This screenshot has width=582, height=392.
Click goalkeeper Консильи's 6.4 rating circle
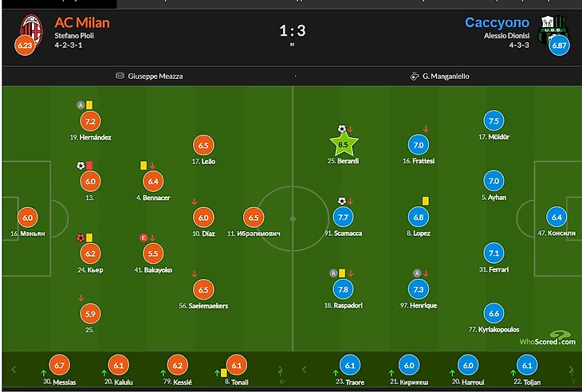coord(556,218)
